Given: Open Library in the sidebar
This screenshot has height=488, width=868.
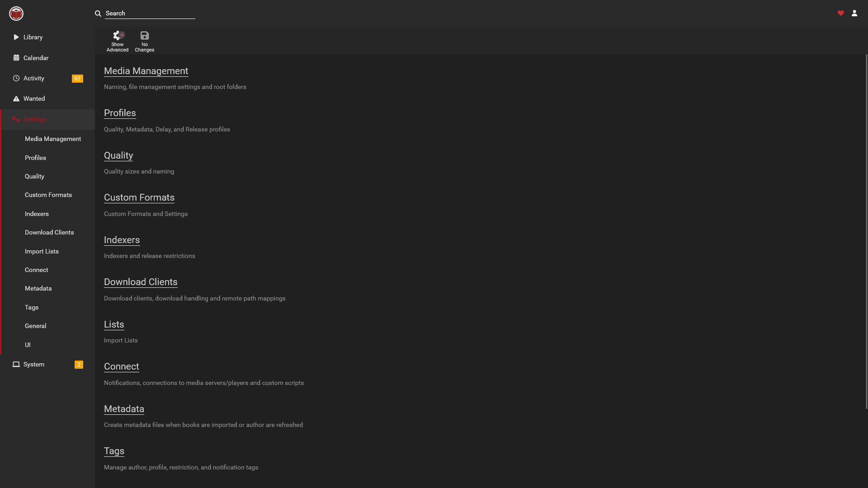Looking at the screenshot, I should (x=47, y=37).
